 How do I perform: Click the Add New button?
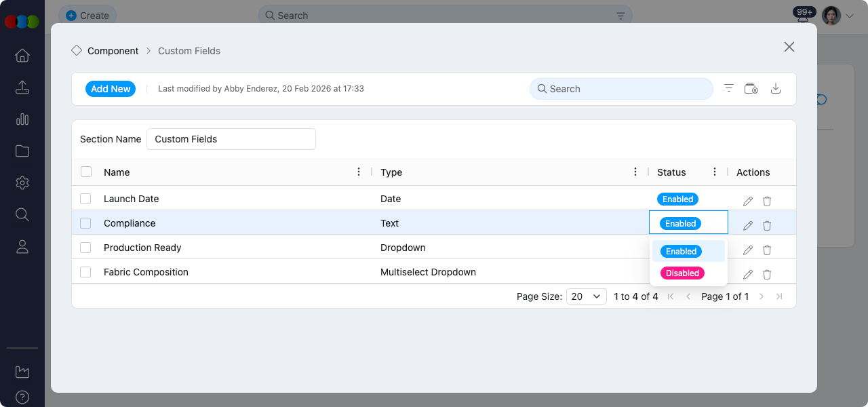(x=111, y=89)
